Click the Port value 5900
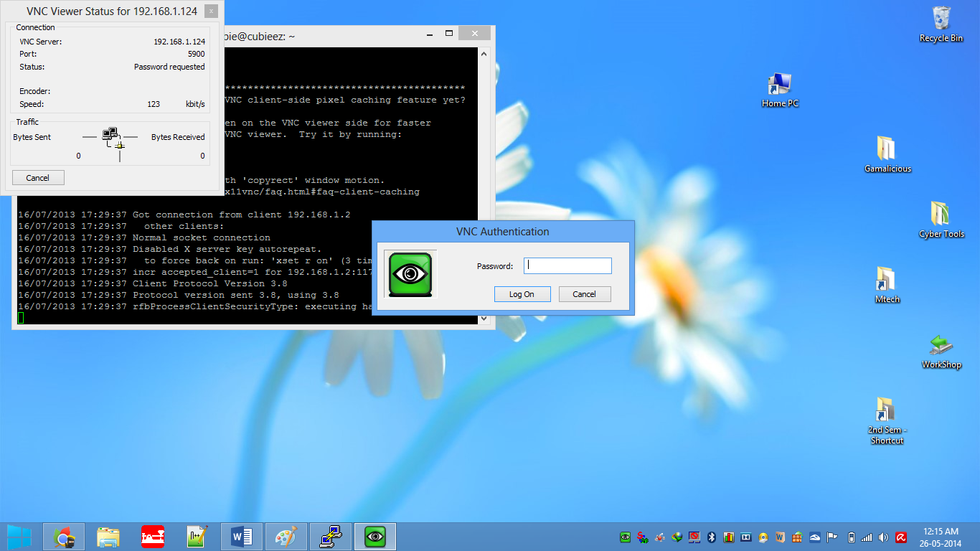This screenshot has height=551, width=980. [x=196, y=54]
